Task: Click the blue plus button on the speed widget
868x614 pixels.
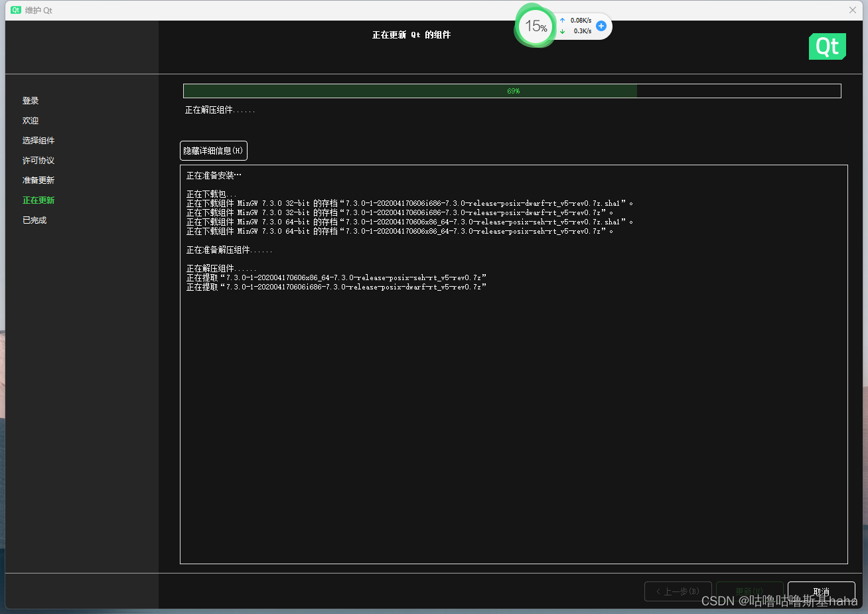Action: [601, 25]
